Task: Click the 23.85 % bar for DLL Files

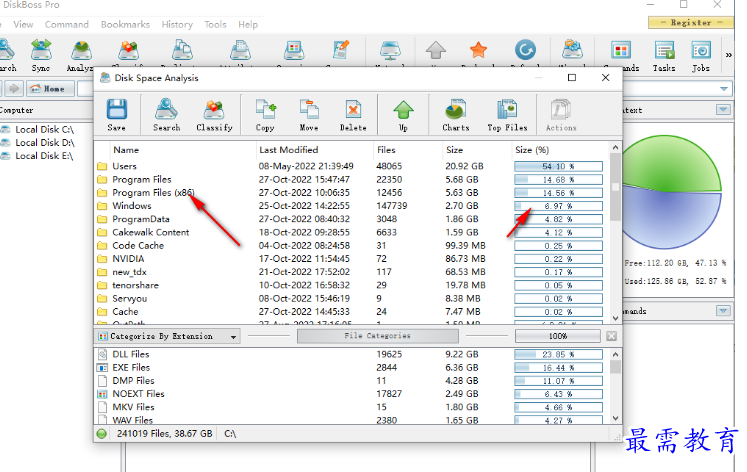Action: (x=558, y=354)
